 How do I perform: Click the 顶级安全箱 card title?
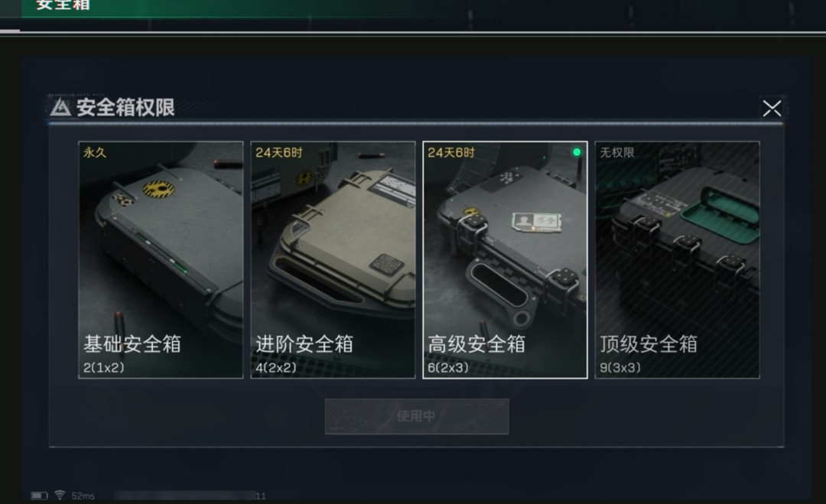click(649, 344)
